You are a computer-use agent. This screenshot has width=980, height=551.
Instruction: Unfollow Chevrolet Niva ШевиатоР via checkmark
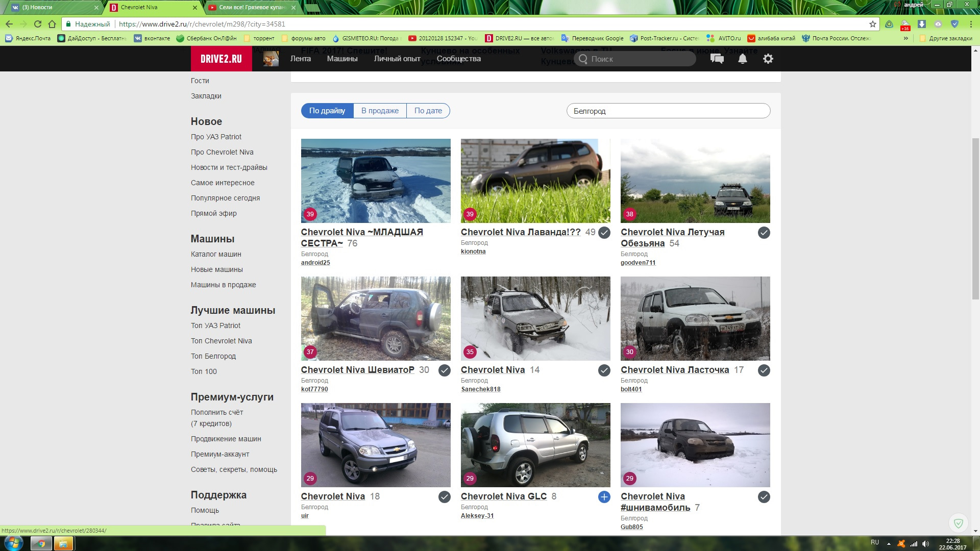tap(444, 370)
